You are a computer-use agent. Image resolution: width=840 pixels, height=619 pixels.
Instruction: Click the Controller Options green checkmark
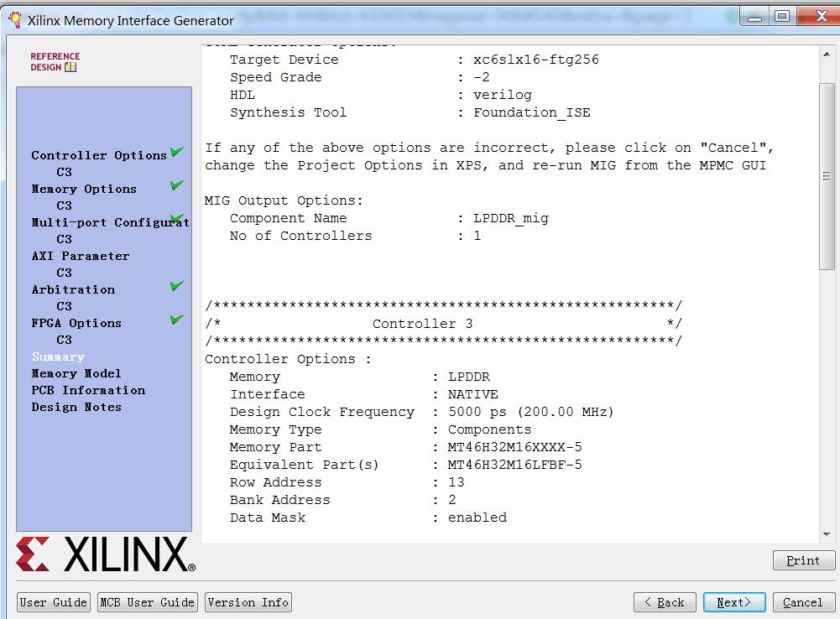[x=177, y=152]
